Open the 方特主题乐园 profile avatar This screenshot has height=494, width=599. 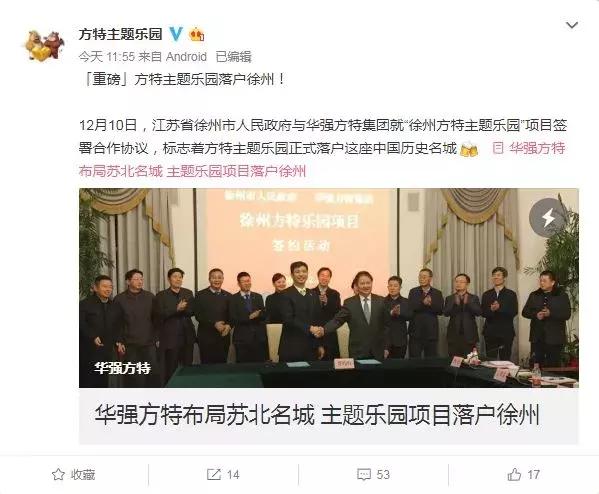[x=44, y=45]
